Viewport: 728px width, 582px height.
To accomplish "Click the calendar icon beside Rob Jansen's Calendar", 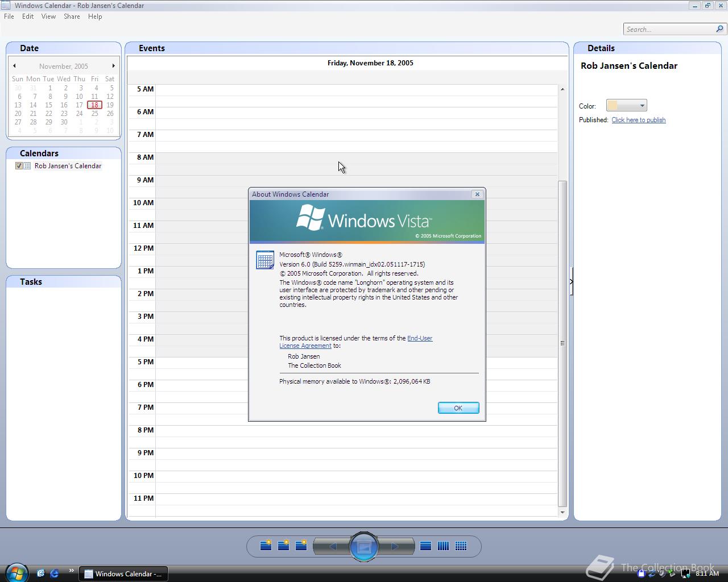I will click(x=27, y=166).
